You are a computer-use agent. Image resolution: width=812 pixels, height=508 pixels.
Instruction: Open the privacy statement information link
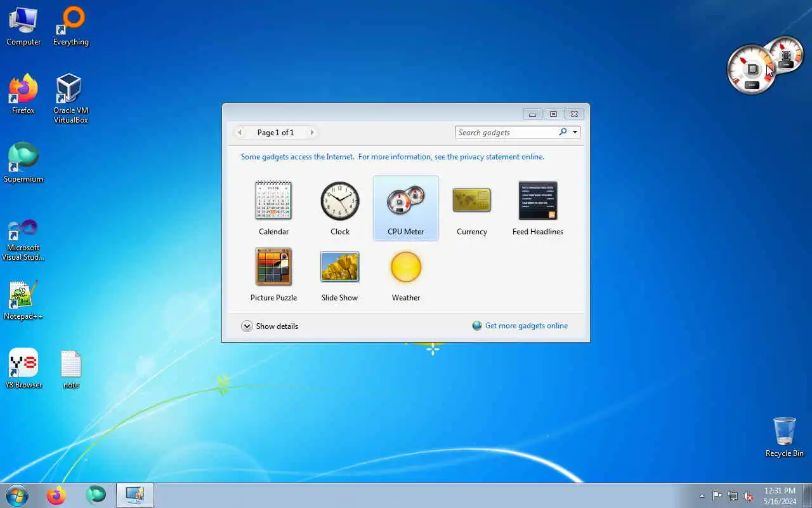[x=393, y=157]
